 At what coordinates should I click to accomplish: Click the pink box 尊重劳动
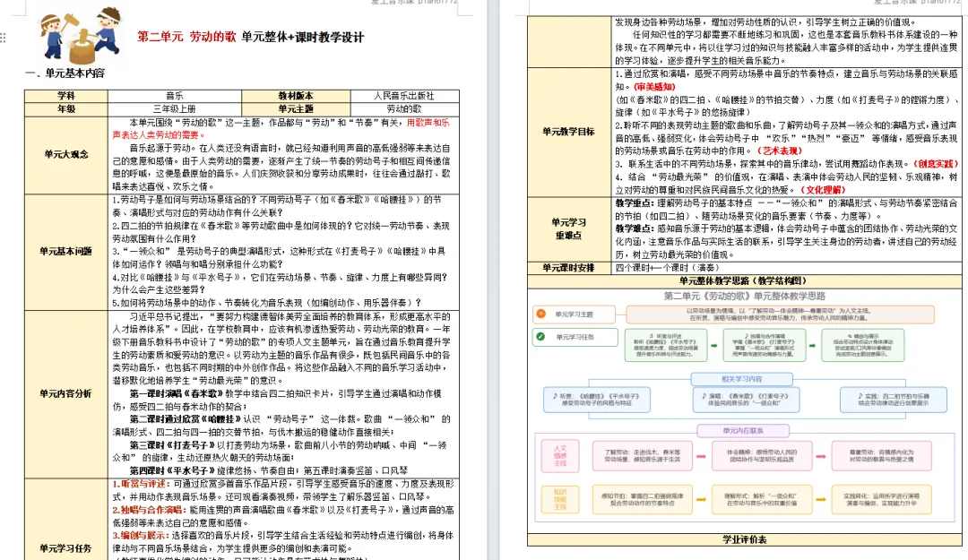point(881,456)
